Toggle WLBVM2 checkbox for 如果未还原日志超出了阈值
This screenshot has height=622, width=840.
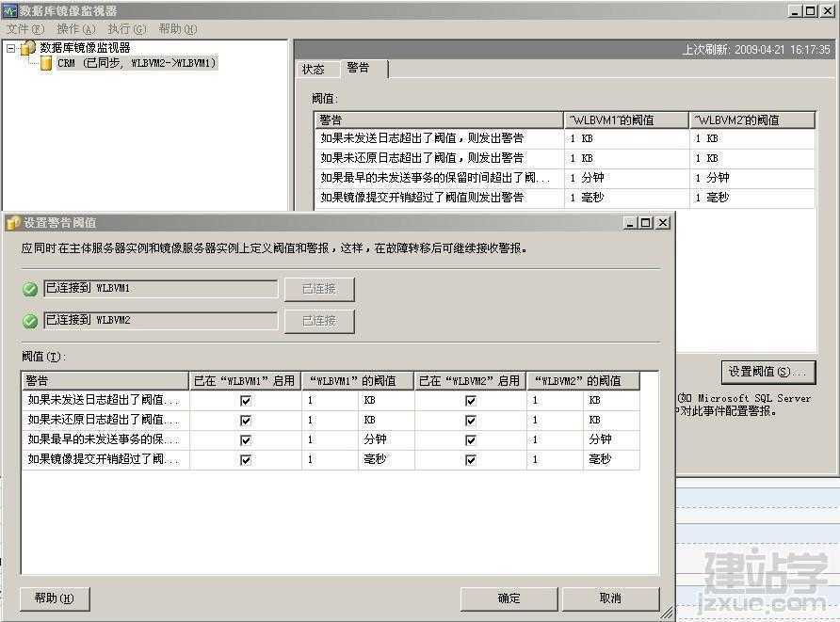coord(470,421)
